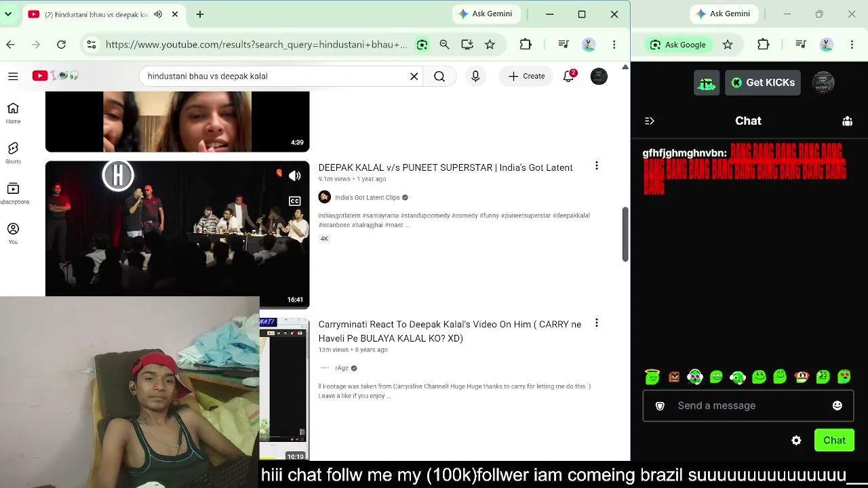Submit search with the magnifier button
Viewport: 868px width, 488px height.
(x=439, y=76)
